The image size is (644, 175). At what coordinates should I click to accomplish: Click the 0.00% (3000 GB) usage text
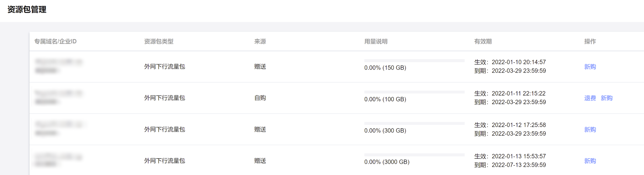pos(387,162)
